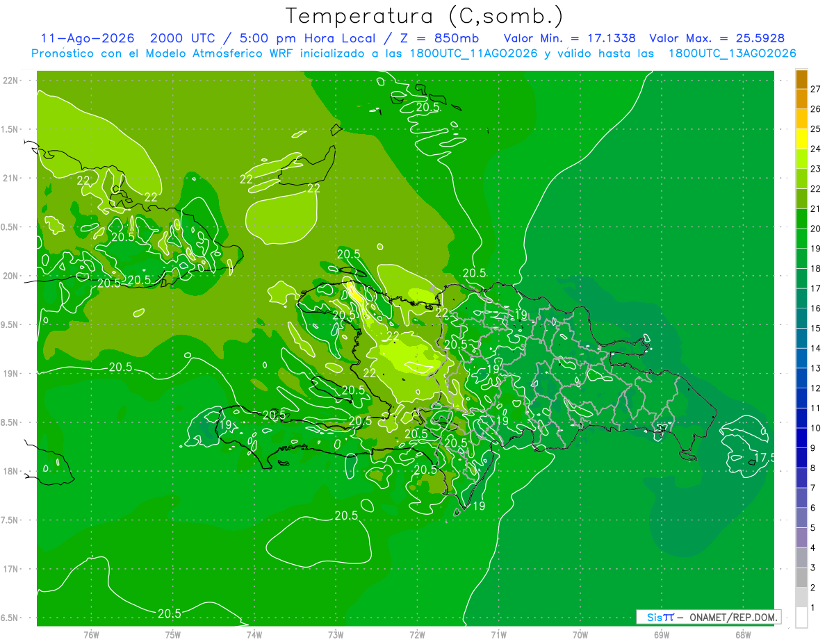834x644 pixels.
Task: Click the lime green color bar segment between 23 and 24
Action: [801, 158]
